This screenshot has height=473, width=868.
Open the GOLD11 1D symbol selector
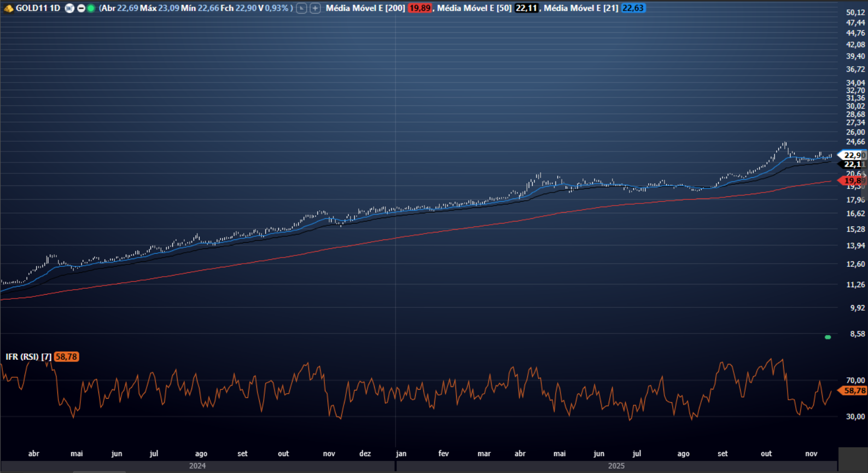click(38, 8)
